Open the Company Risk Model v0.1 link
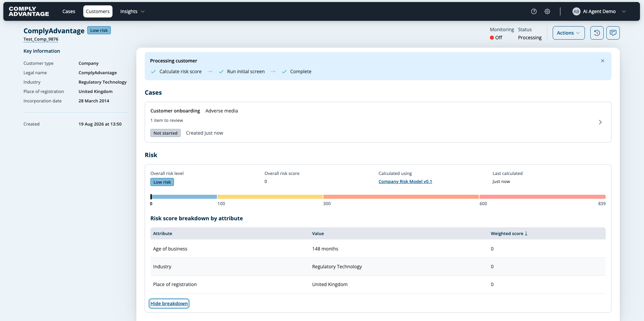 (405, 182)
